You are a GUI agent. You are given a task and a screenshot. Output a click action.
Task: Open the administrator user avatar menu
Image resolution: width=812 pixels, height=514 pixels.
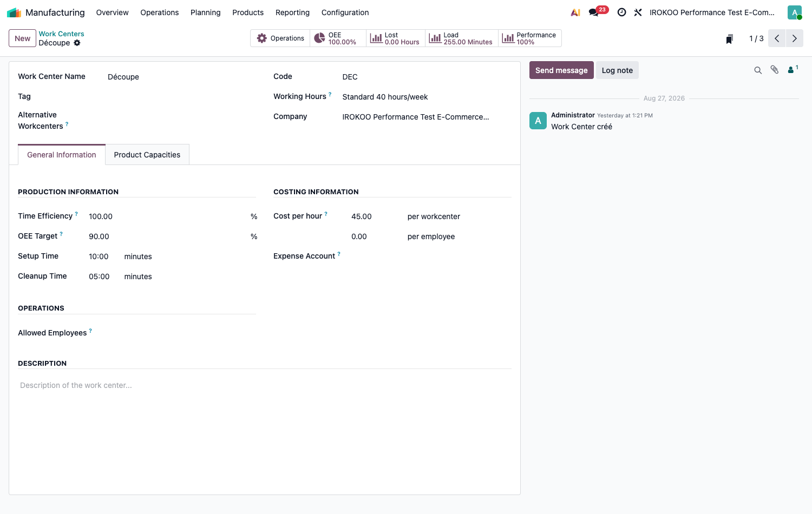(794, 12)
